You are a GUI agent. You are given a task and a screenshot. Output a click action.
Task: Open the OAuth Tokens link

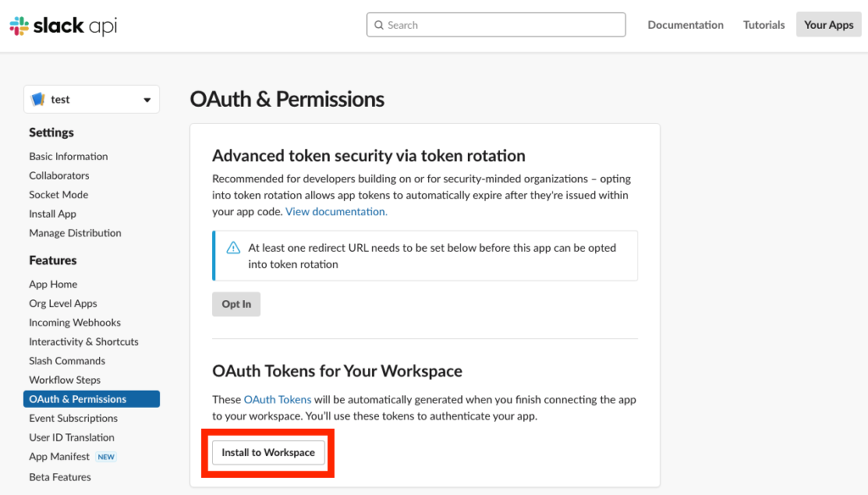[277, 399]
